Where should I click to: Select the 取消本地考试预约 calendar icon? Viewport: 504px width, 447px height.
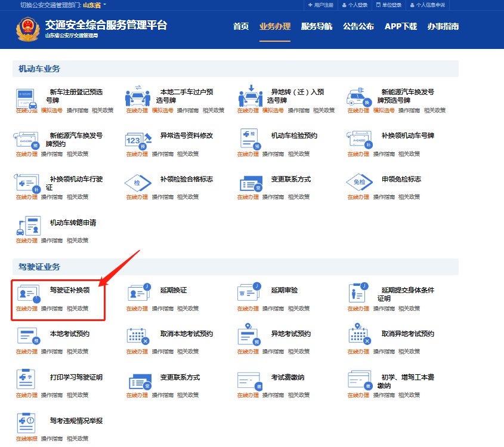coord(138,337)
